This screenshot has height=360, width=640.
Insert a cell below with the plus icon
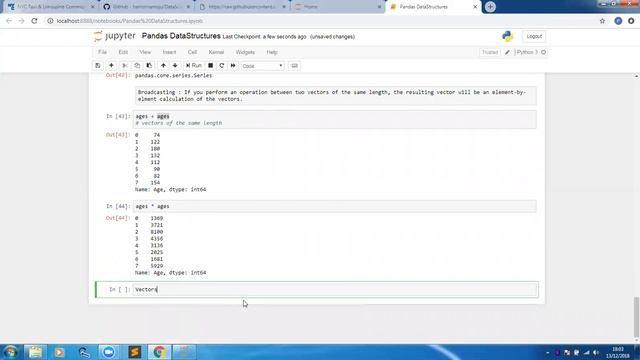111,66
